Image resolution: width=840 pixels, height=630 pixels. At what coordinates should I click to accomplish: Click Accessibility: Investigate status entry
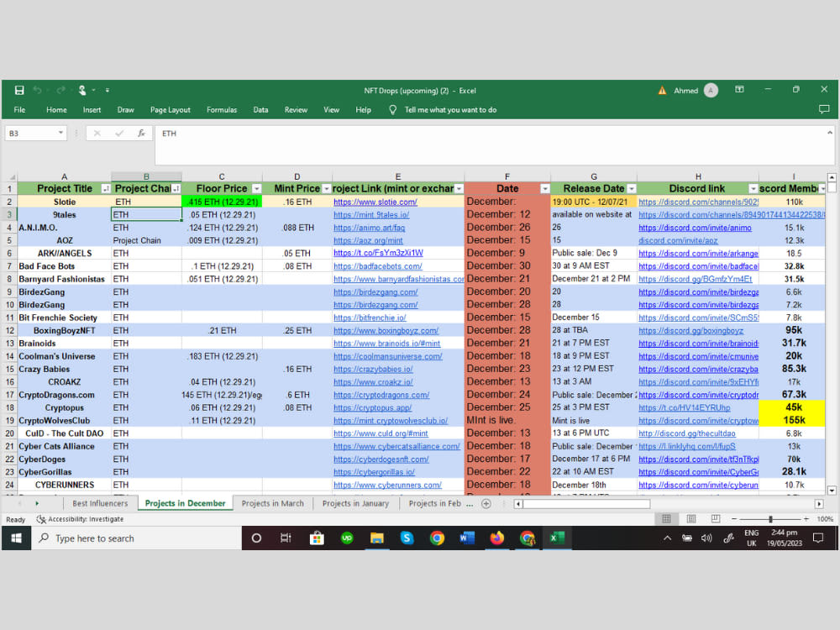(80, 519)
